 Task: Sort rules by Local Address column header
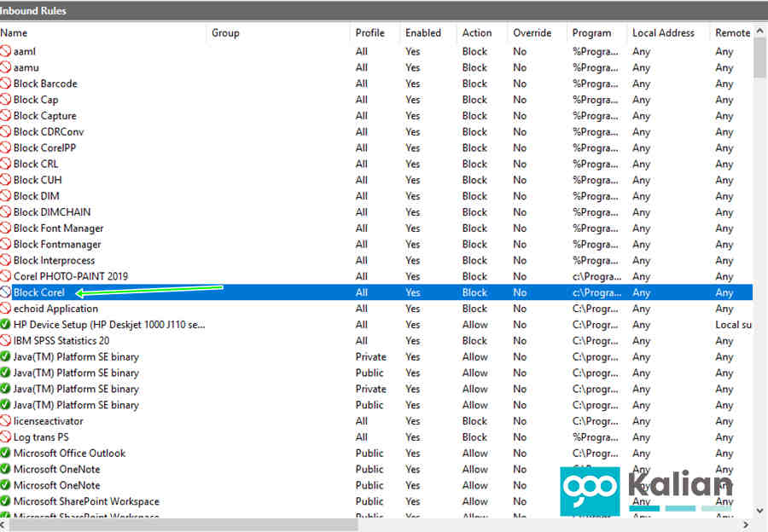click(663, 32)
